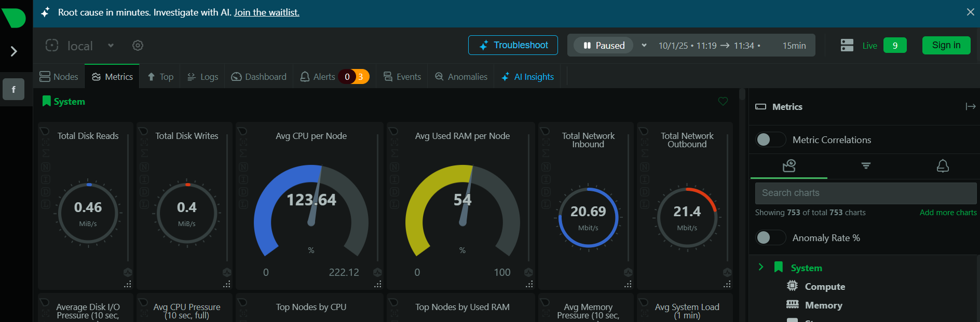
Task: Open the bell alerts tab in Metrics panel
Action: click(x=942, y=166)
